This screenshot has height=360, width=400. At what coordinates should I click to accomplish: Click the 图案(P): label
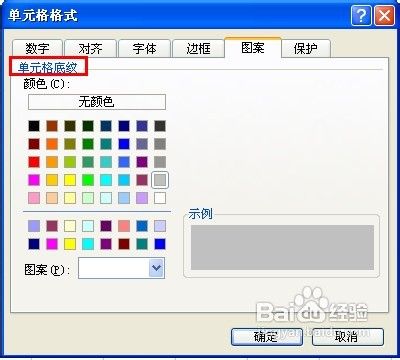[x=47, y=269]
